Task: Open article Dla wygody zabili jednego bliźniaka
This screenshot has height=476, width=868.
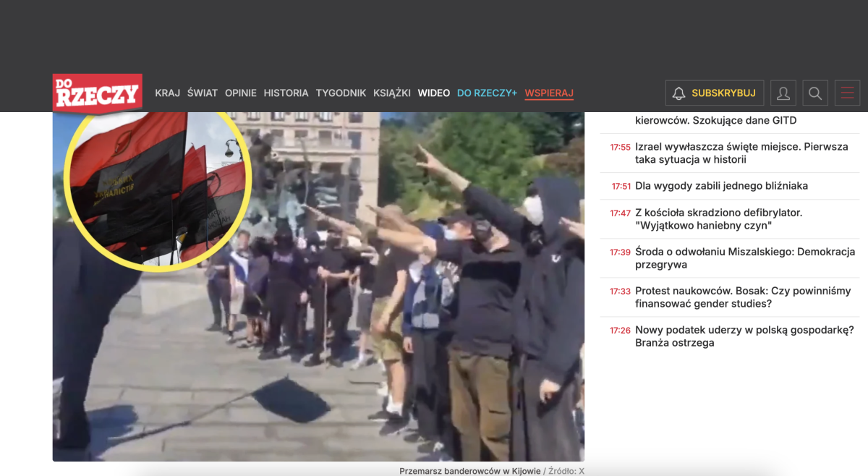Action: (721, 186)
